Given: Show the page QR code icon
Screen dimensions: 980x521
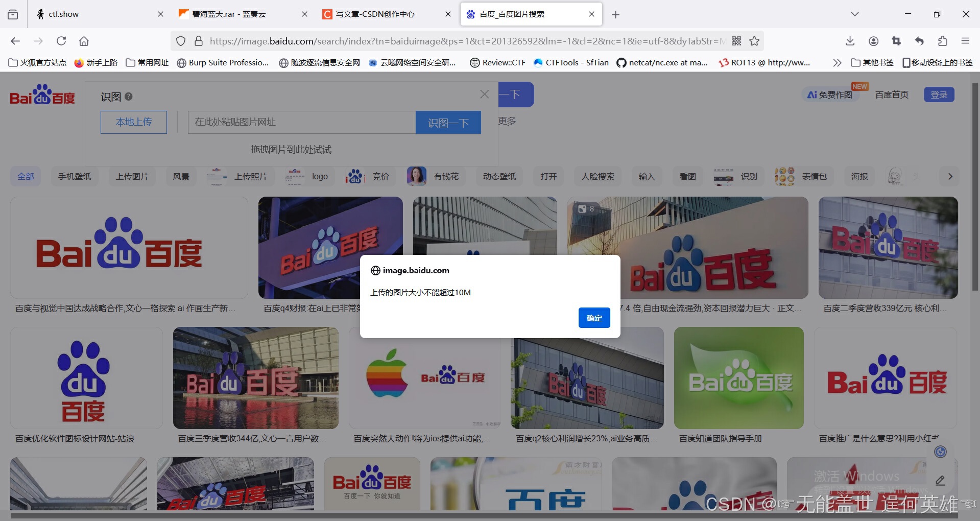Looking at the screenshot, I should [x=736, y=41].
